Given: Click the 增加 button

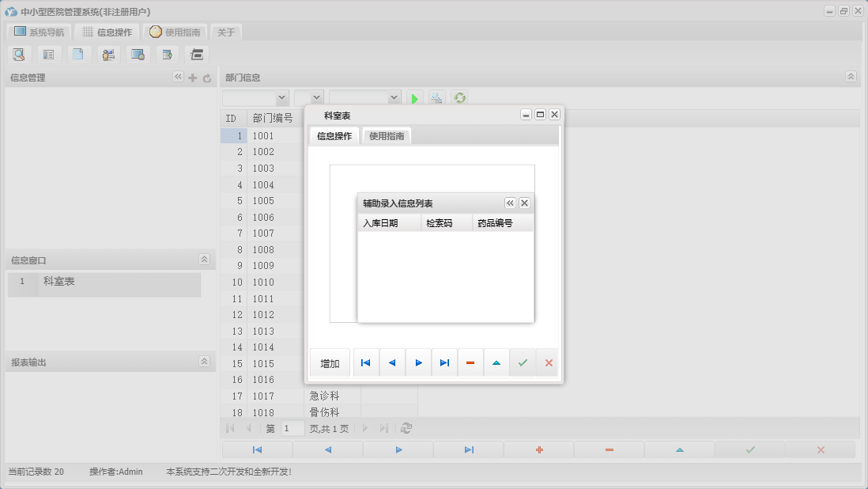Looking at the screenshot, I should [x=330, y=363].
